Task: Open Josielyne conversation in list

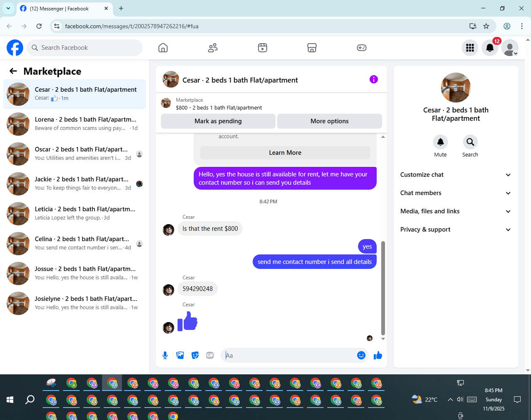Action: (x=75, y=303)
